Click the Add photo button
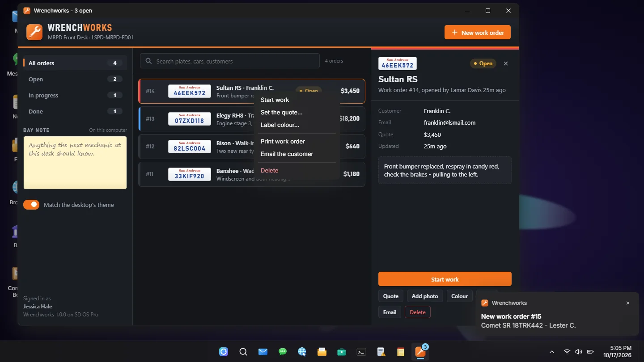 (x=425, y=296)
